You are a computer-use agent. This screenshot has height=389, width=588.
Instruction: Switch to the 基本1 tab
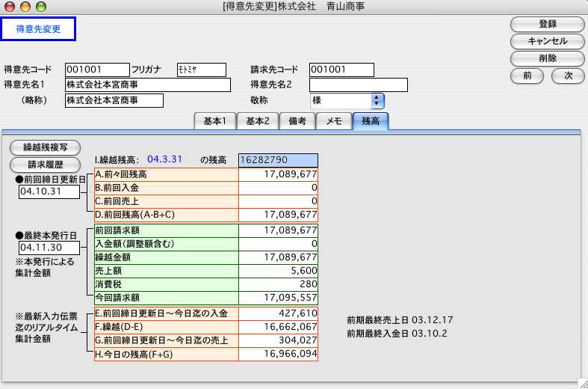(x=215, y=121)
